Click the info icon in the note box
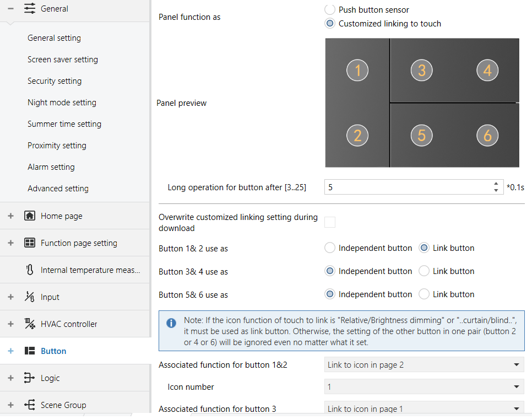 point(171,323)
